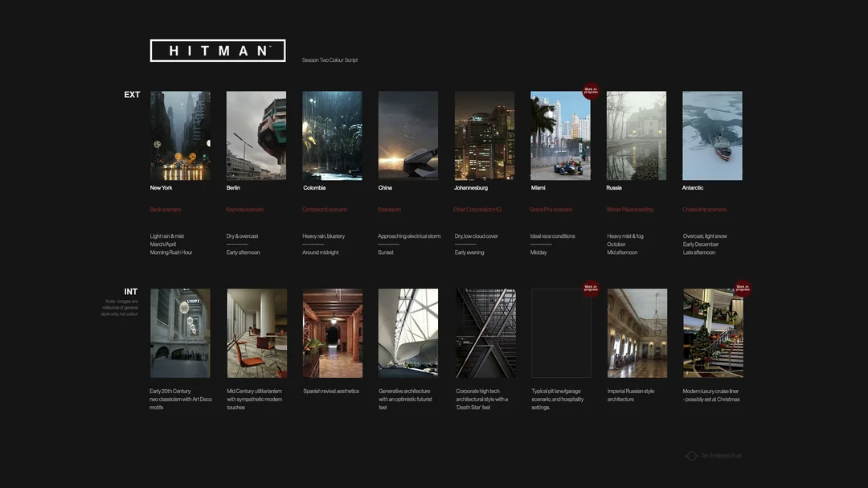Click the "Morning Rush Hour" text
The width and height of the screenshot is (868, 488).
(x=171, y=252)
